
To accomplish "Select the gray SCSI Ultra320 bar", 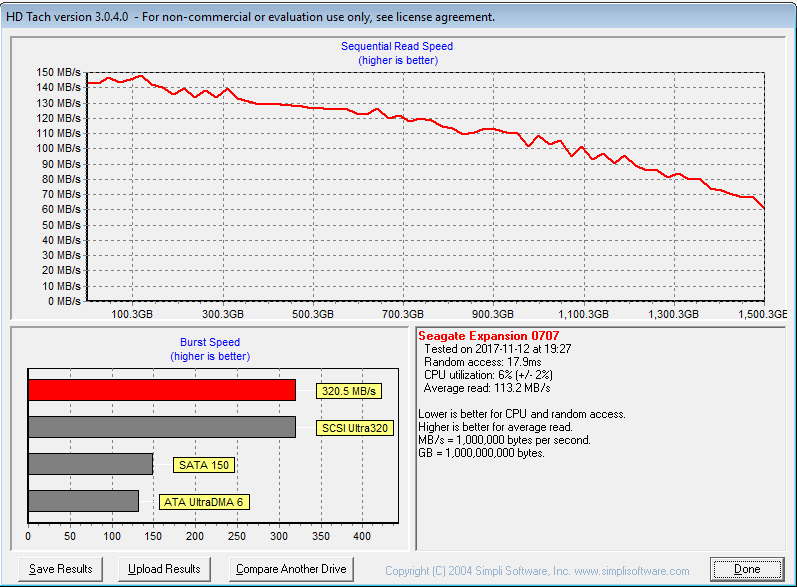I will pyautogui.click(x=162, y=427).
